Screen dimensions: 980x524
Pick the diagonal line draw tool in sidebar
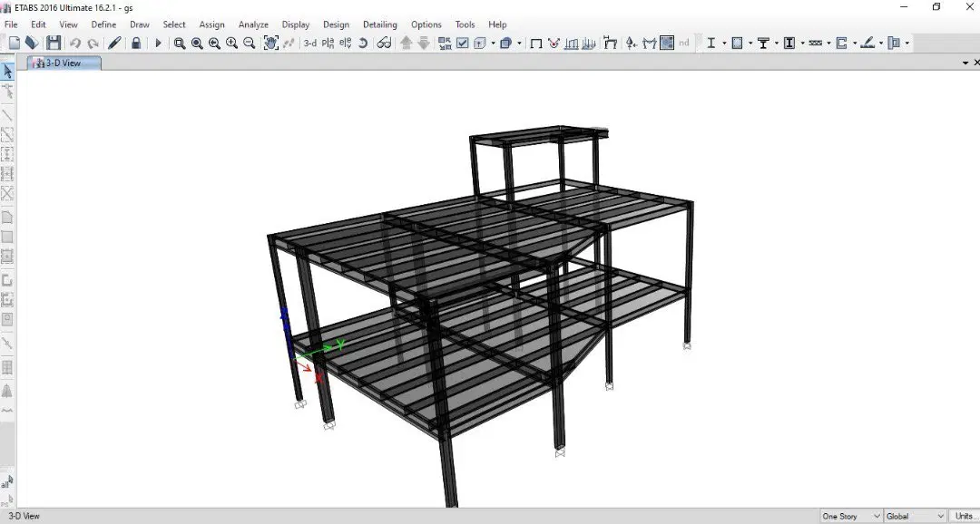pyautogui.click(x=7, y=115)
